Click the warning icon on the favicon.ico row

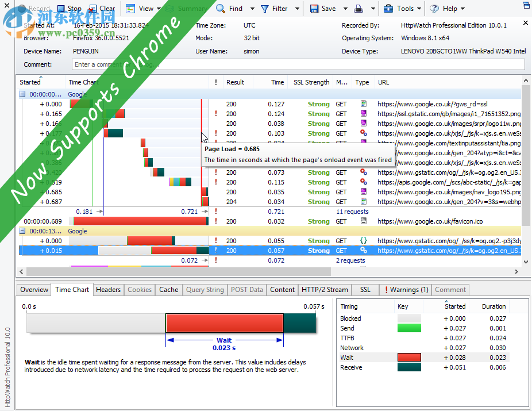[215, 221]
